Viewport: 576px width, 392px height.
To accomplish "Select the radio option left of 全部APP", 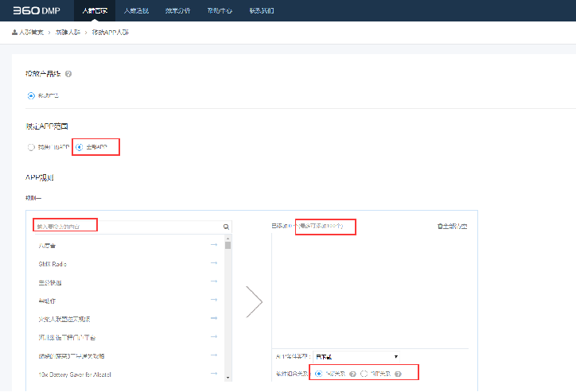I will [31, 147].
